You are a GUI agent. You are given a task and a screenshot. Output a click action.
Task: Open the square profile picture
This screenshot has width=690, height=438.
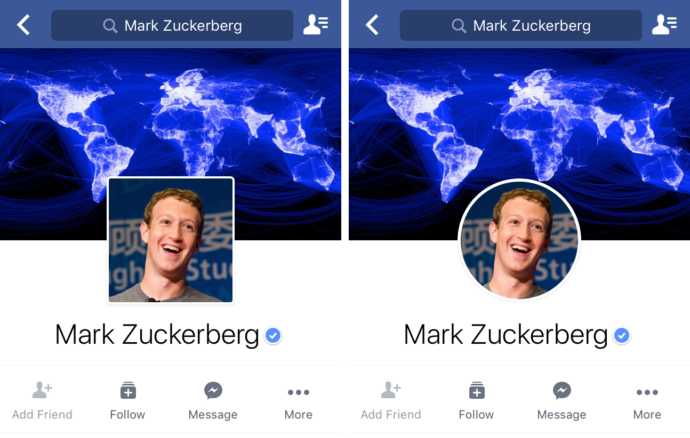coord(171,240)
